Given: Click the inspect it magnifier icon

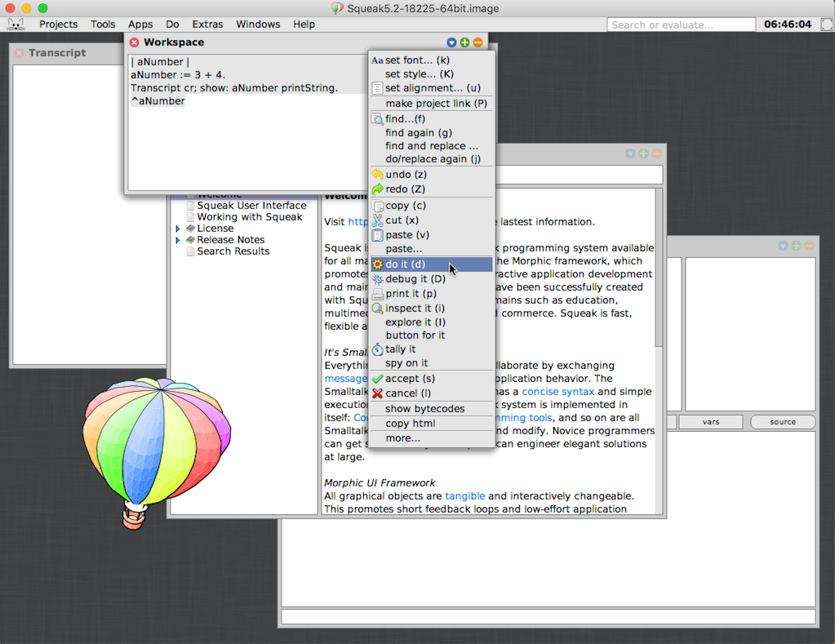Looking at the screenshot, I should [x=377, y=309].
